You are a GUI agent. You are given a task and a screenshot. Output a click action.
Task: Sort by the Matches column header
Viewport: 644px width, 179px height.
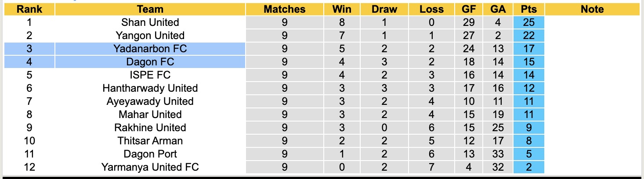284,9
